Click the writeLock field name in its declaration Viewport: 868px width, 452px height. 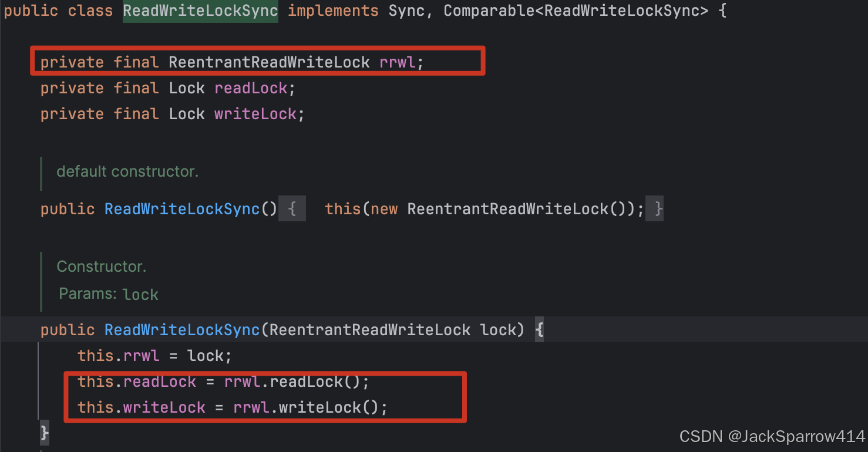[x=255, y=114]
